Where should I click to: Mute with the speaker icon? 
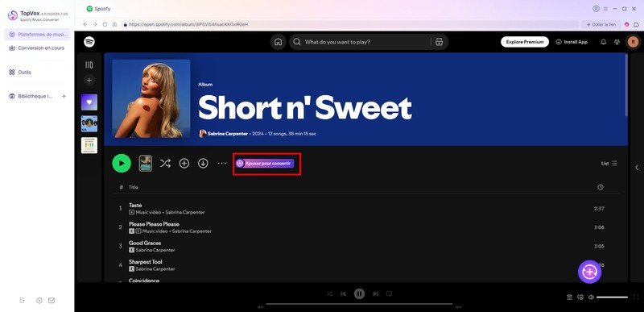click(591, 297)
